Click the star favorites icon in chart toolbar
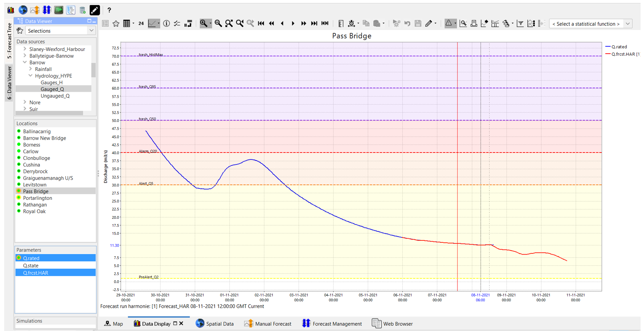Image resolution: width=644 pixels, height=331 pixels. pyautogui.click(x=116, y=24)
